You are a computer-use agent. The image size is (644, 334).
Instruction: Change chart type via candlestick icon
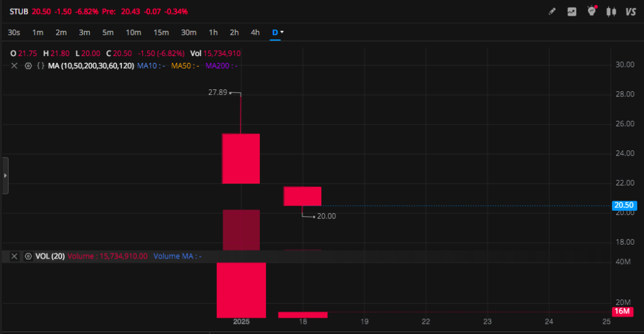[x=611, y=11]
